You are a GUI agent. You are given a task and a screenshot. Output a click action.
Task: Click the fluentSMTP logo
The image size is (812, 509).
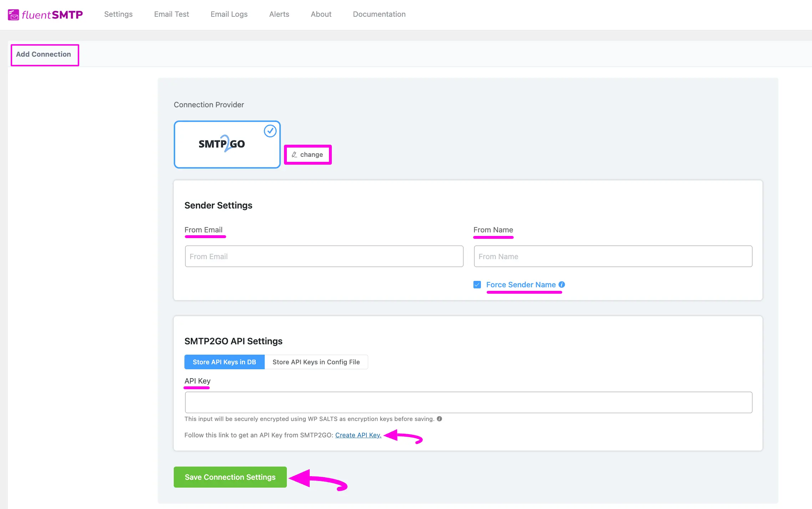45,15
